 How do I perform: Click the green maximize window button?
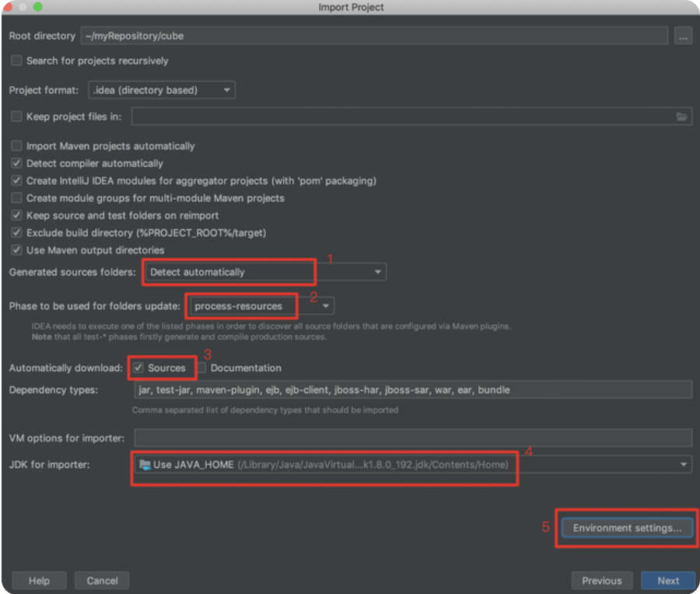[x=38, y=7]
